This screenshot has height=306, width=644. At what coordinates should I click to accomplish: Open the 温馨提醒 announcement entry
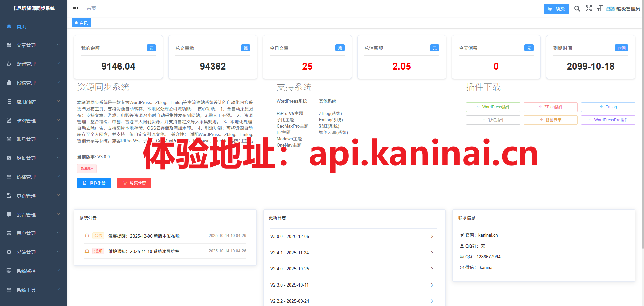pyautogui.click(x=144, y=236)
